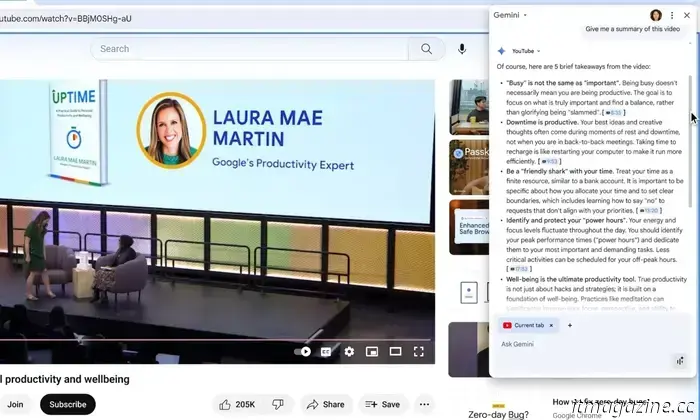Enable miniplayer mode

[372, 352]
